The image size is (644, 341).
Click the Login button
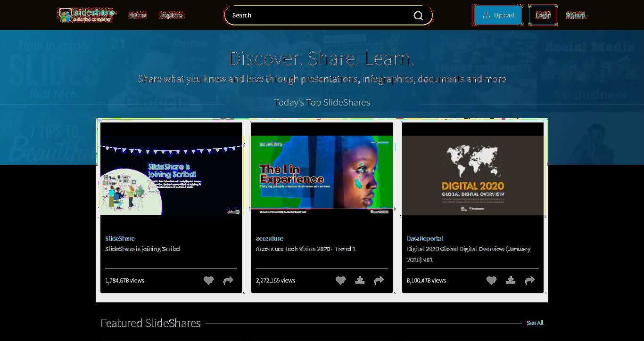pyautogui.click(x=543, y=15)
